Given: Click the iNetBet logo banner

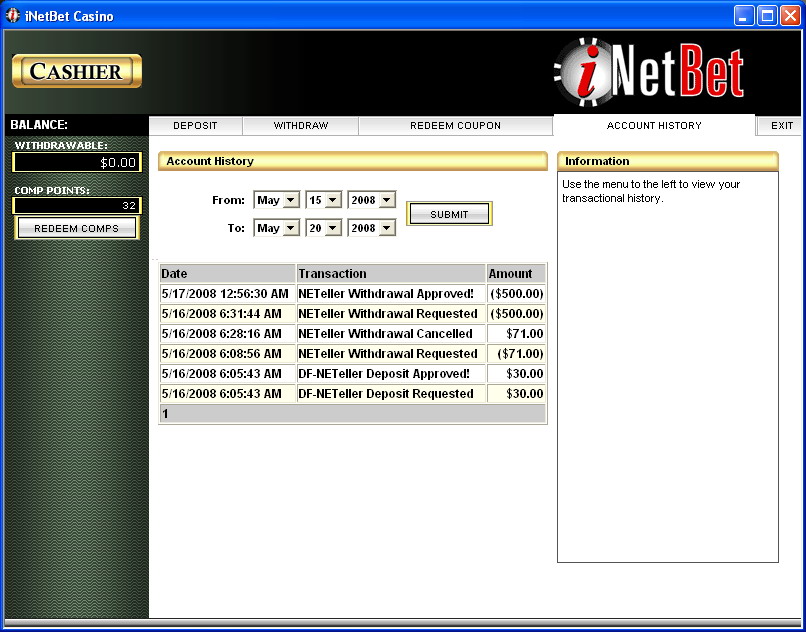Looking at the screenshot, I should (649, 72).
